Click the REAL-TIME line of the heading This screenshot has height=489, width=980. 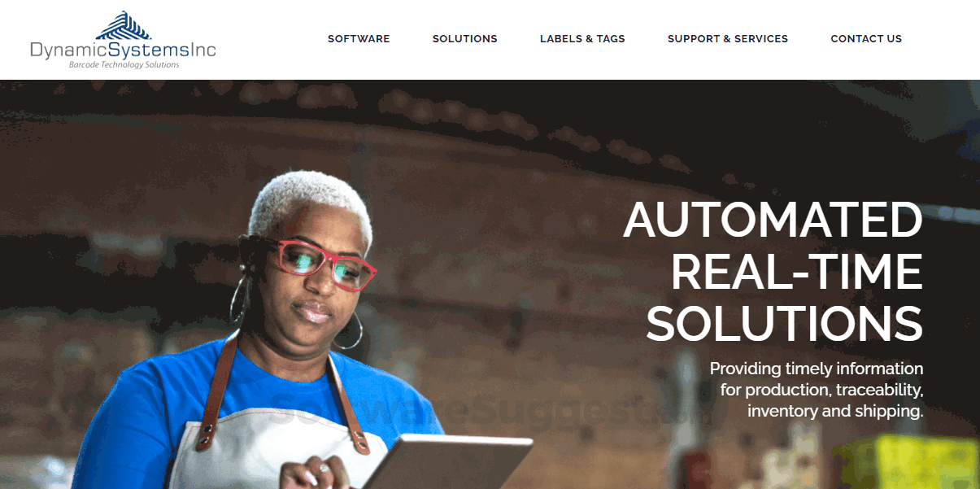point(797,271)
